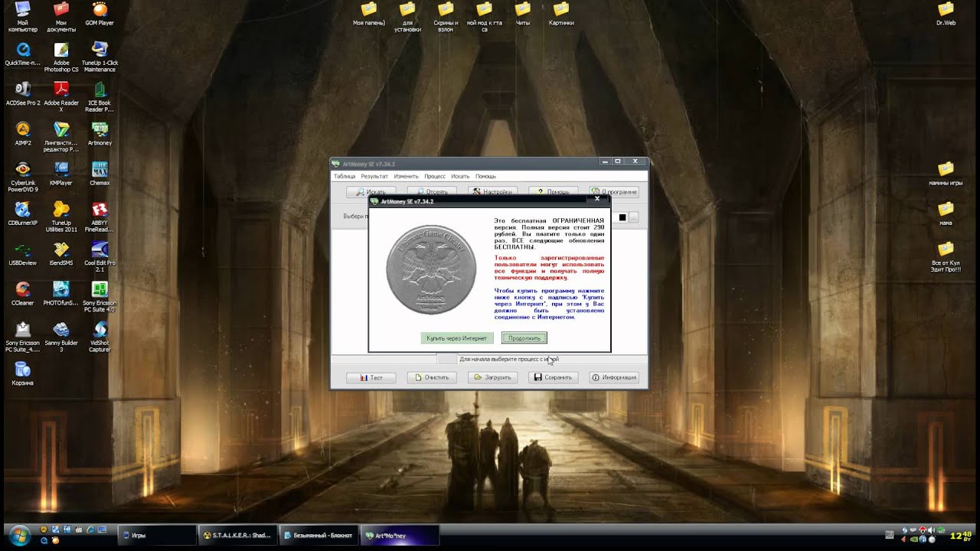This screenshot has width=980, height=551.
Task: Select the Artmoney desktop shortcut
Action: [100, 133]
